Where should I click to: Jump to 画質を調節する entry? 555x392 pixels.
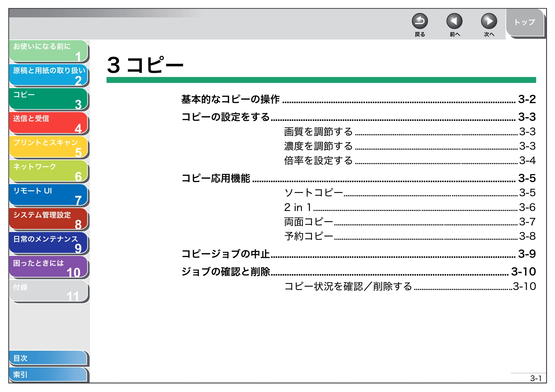318,132
